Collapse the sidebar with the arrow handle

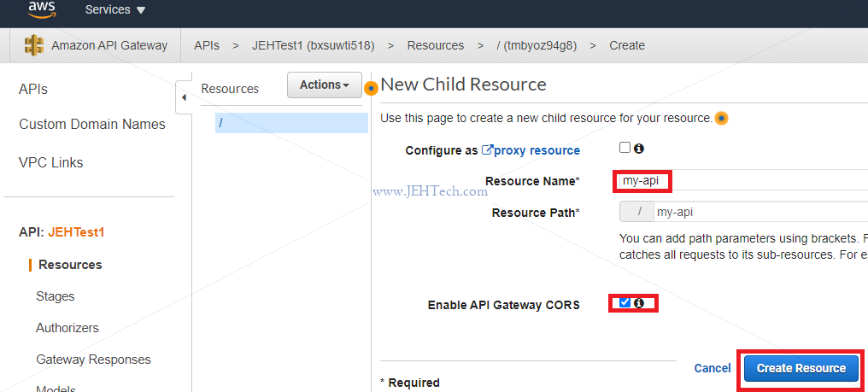point(184,97)
